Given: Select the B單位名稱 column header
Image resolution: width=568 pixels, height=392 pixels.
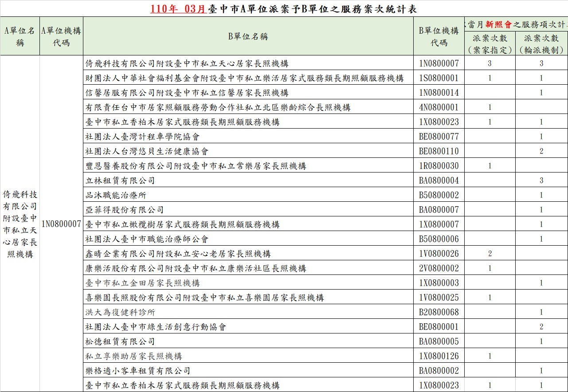Looking at the screenshot, I should click(248, 36).
